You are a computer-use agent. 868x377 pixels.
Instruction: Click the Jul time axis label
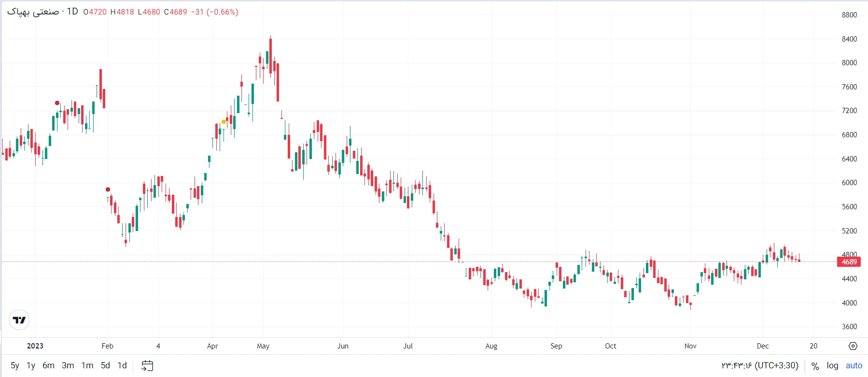(x=408, y=346)
